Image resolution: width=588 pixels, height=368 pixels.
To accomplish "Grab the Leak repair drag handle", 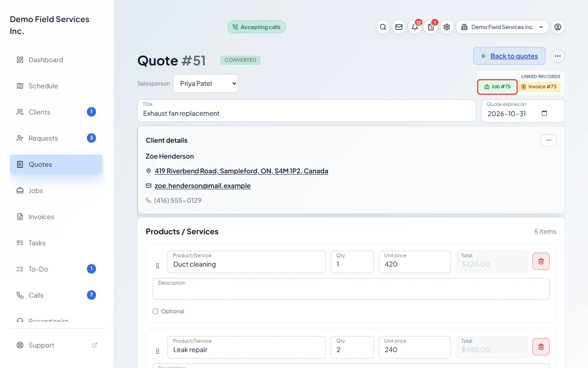I will tap(158, 351).
